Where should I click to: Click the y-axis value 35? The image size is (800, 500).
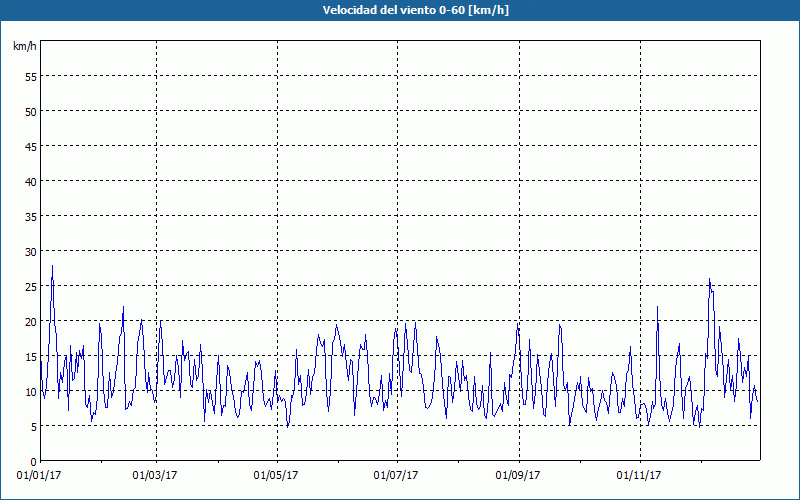tap(31, 217)
